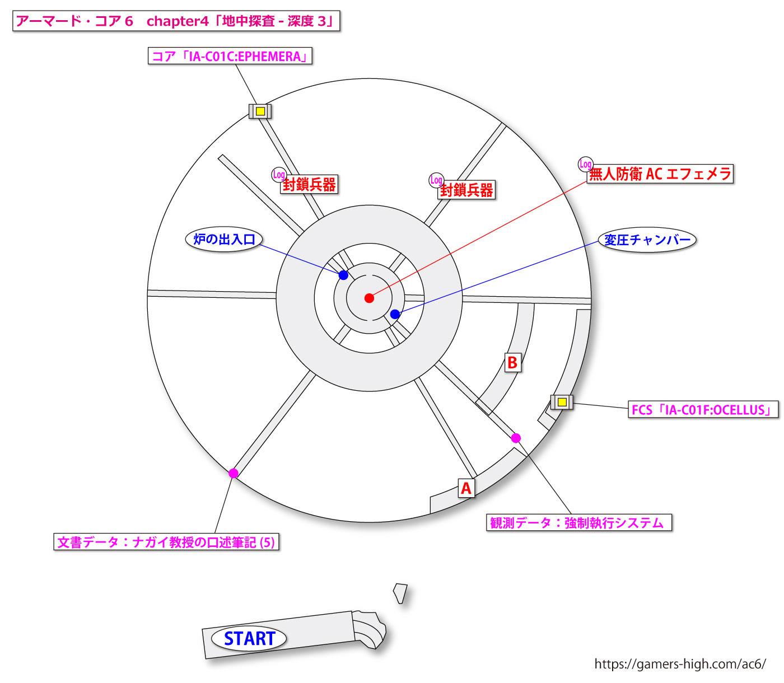Click the blue dot for 炉の出入口

(x=343, y=275)
